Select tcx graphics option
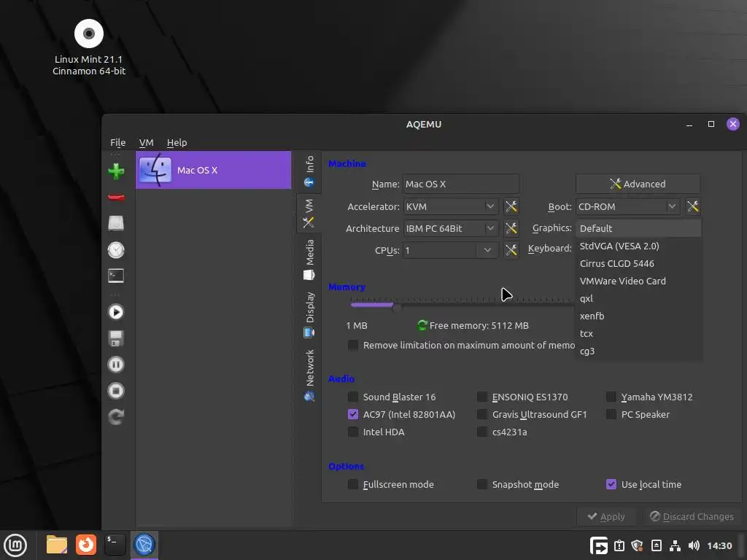 (638, 333)
